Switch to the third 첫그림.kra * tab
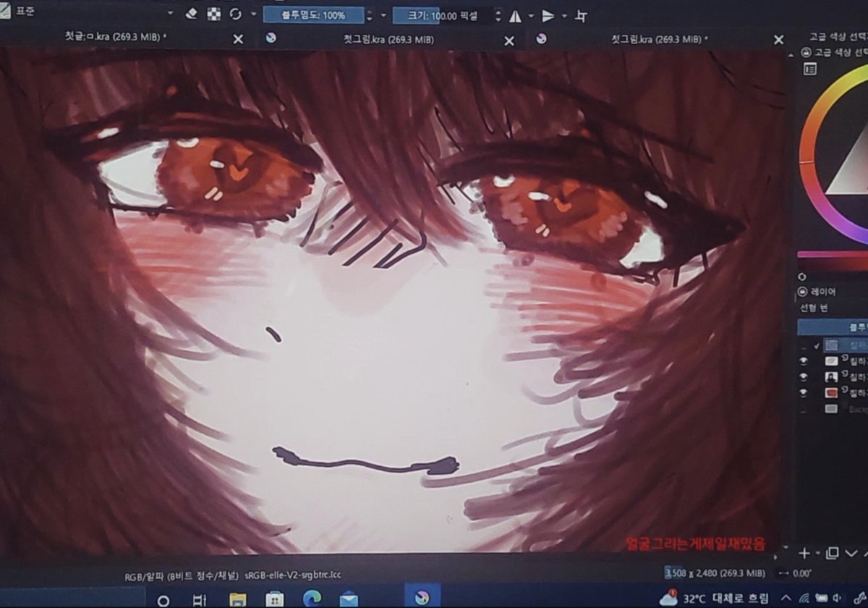868x608 pixels. [x=659, y=39]
